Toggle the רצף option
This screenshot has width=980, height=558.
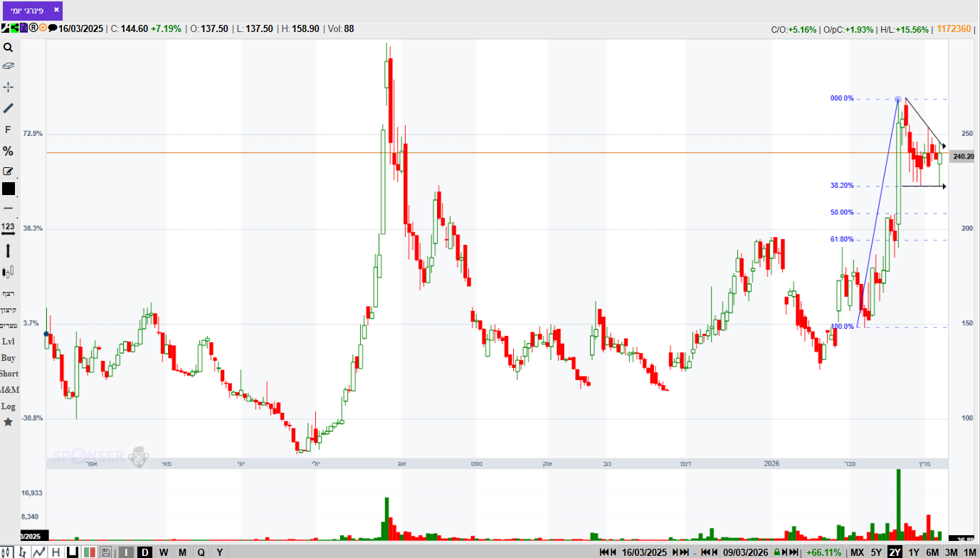tap(8, 293)
